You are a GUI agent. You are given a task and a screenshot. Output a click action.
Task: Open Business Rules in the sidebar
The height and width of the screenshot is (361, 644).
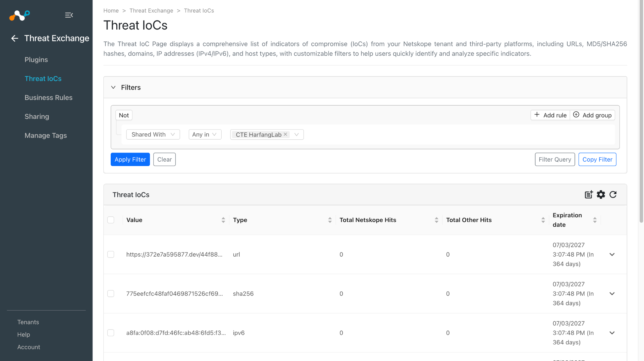point(48,97)
